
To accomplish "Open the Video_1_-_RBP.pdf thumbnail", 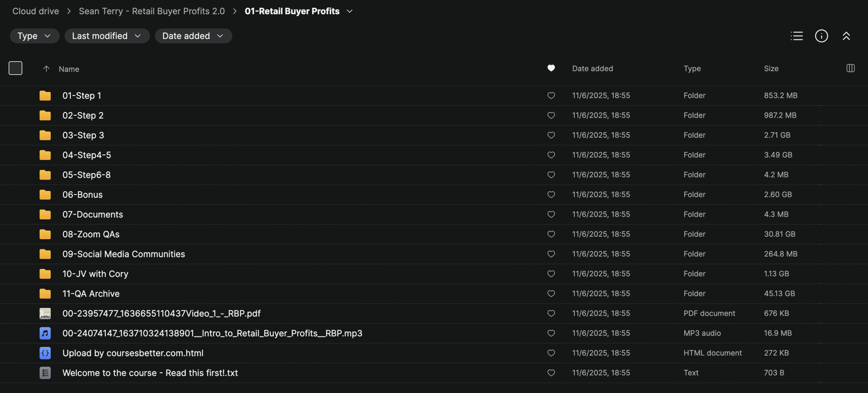I will coord(45,313).
